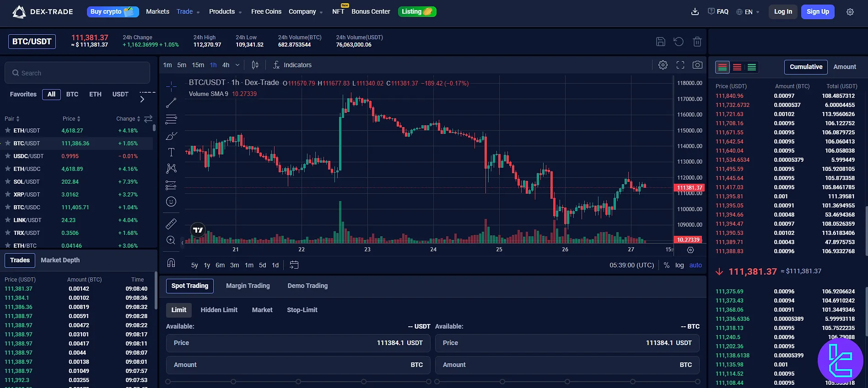Swap pair list columns icon
This screenshot has height=388, width=868.
[x=148, y=119]
